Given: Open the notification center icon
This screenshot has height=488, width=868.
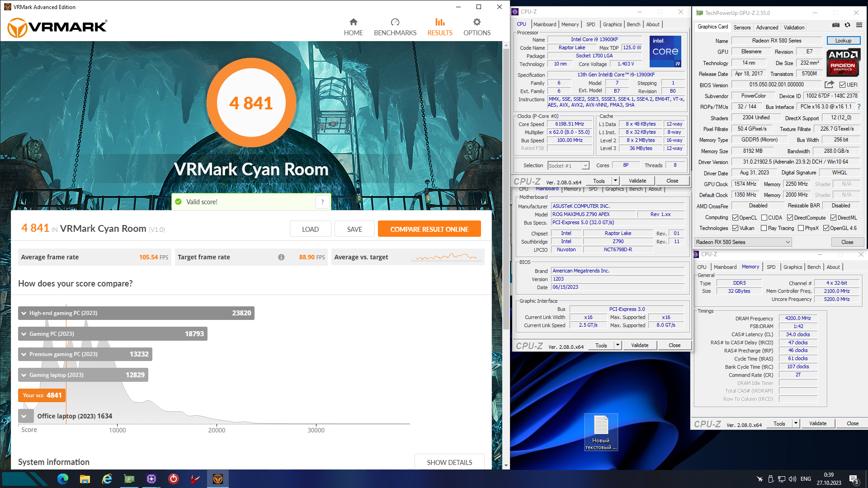Looking at the screenshot, I should point(854,479).
